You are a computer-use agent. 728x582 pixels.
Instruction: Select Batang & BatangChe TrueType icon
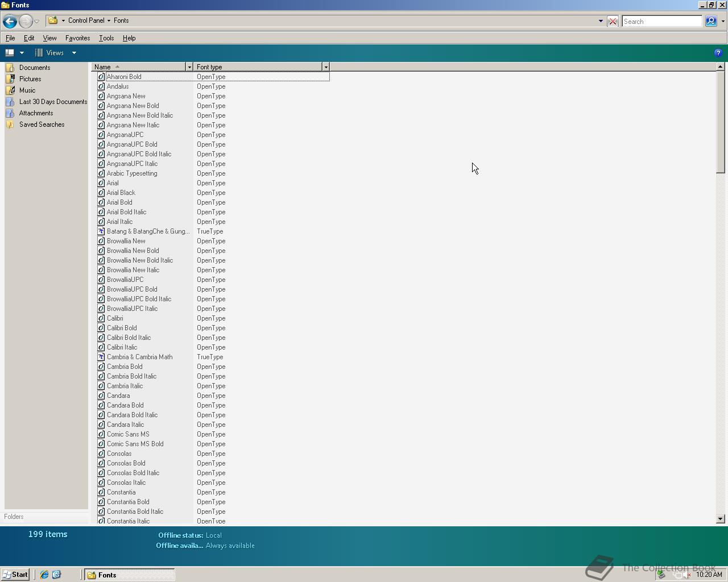click(101, 231)
